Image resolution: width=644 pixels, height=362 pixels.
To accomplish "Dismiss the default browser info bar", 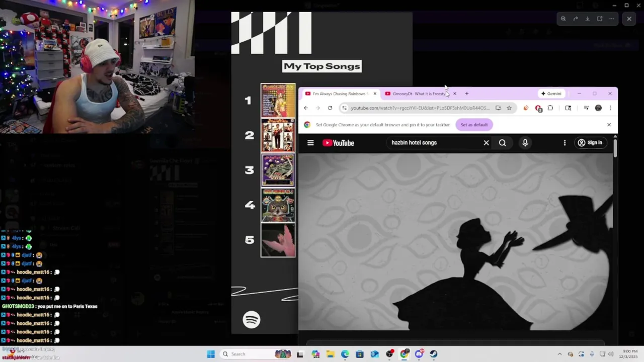I will [x=609, y=125].
